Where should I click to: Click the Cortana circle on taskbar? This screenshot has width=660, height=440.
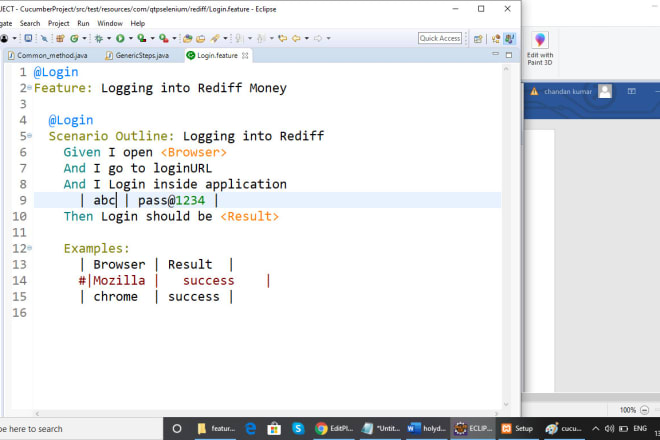pos(177,429)
